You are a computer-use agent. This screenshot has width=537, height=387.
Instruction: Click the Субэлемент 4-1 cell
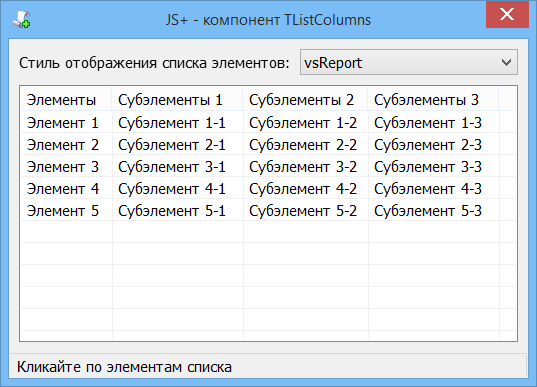[172, 189]
